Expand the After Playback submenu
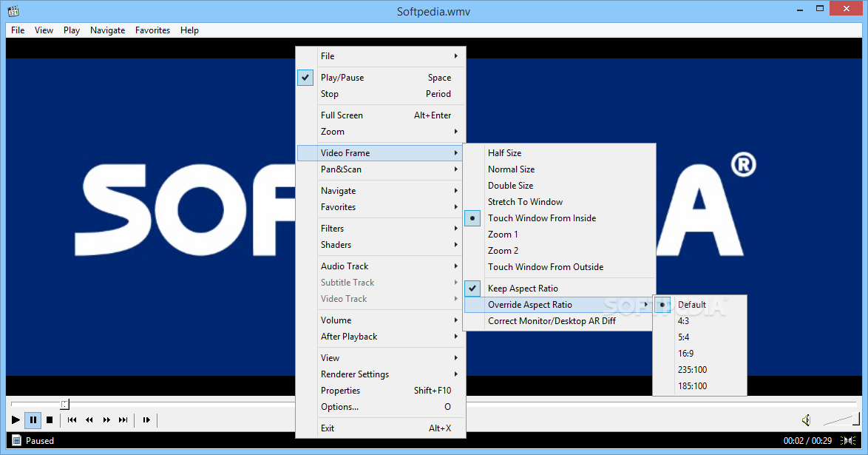The height and width of the screenshot is (455, 868). click(382, 337)
